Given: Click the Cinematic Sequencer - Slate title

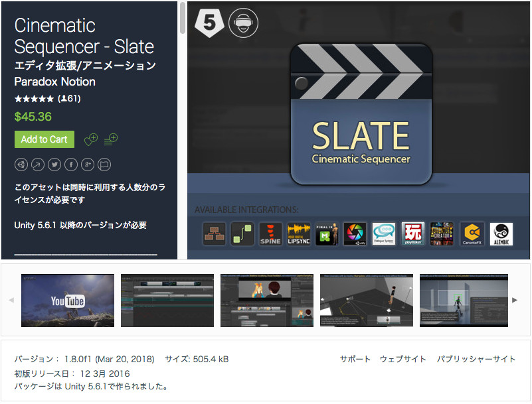Looking at the screenshot, I should click(x=84, y=36).
